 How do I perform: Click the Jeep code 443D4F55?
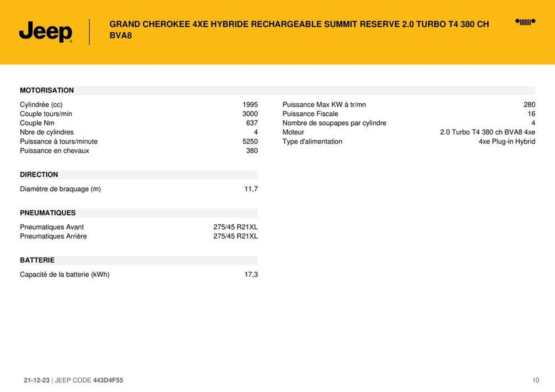108,380
